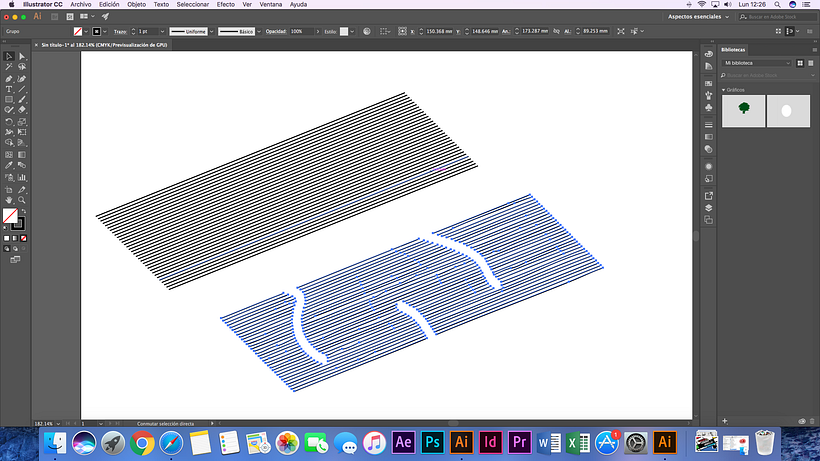The image size is (820, 461).
Task: Select the Pen tool
Action: pos(9,79)
